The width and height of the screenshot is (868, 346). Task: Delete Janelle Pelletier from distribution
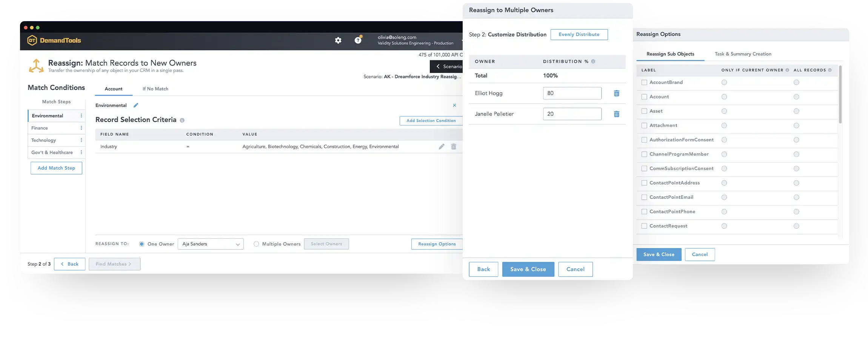point(617,114)
